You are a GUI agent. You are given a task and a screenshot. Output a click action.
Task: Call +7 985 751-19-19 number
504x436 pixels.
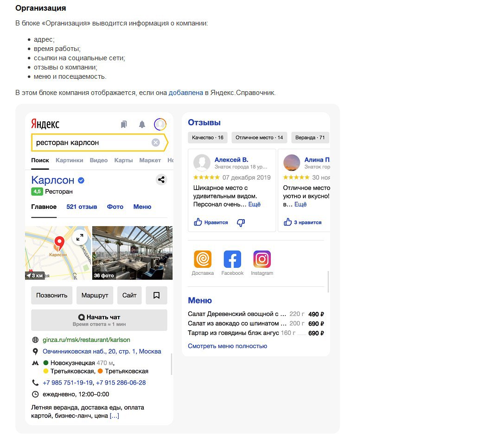click(x=68, y=383)
